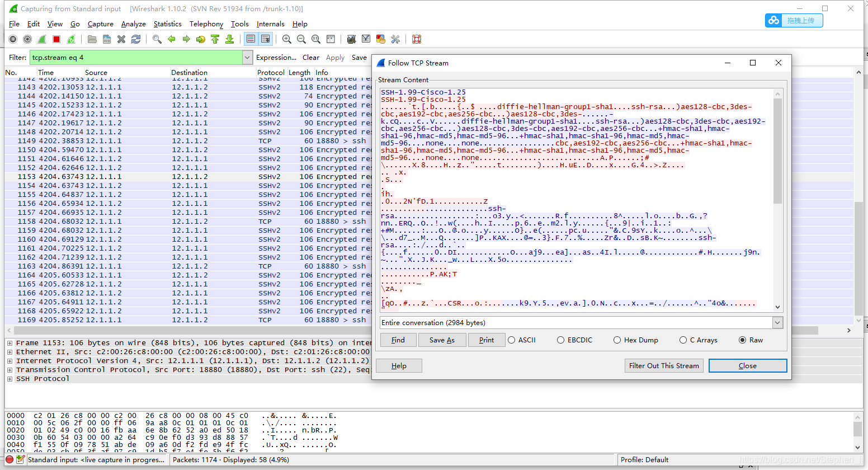The height and width of the screenshot is (470, 868).
Task: Zoom in main window text
Action: (287, 39)
